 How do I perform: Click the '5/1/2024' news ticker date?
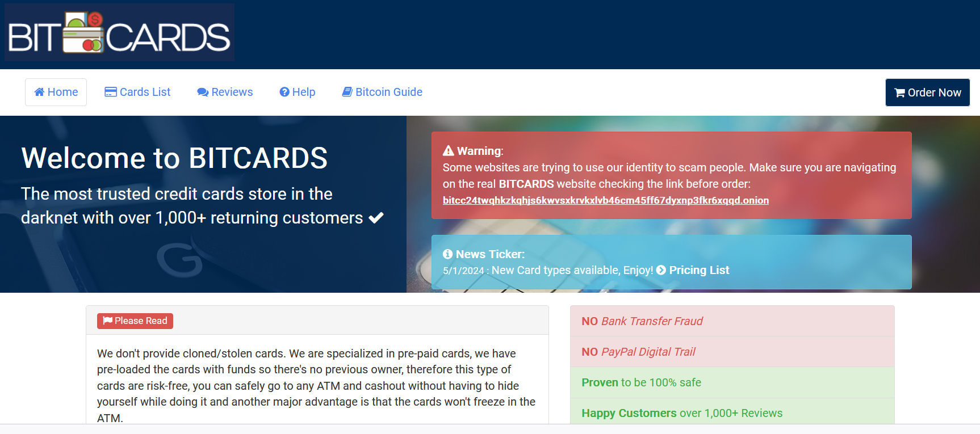click(x=463, y=271)
